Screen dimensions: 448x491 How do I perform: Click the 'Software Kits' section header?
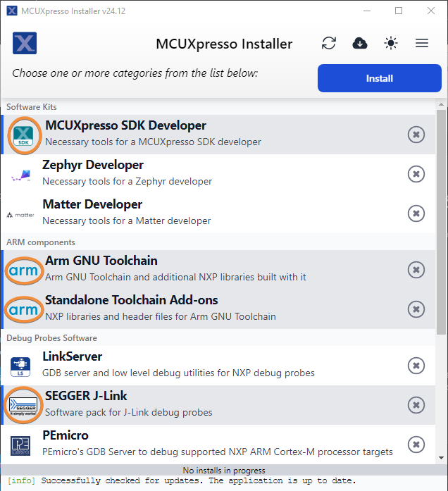click(x=32, y=107)
